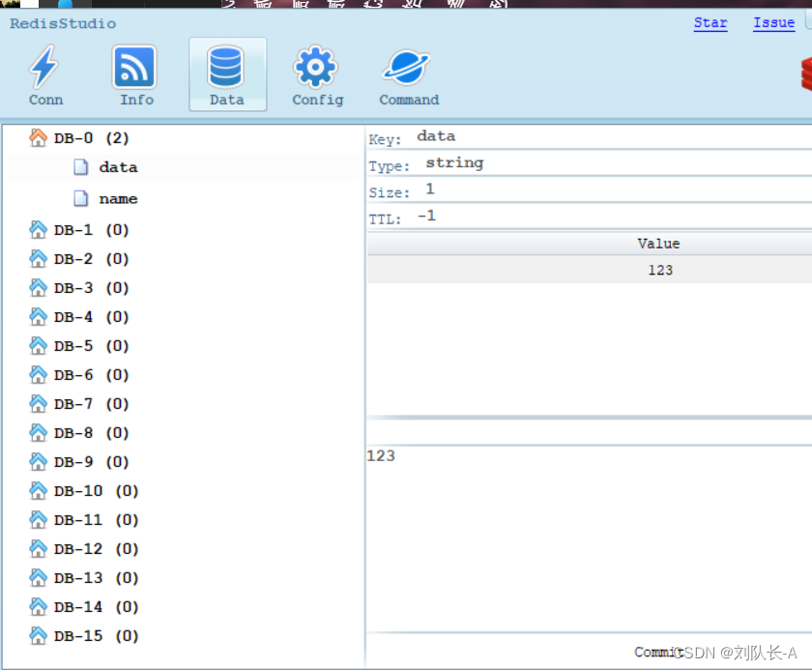The height and width of the screenshot is (670, 812).
Task: Select the name key under DB-0
Action: (118, 198)
